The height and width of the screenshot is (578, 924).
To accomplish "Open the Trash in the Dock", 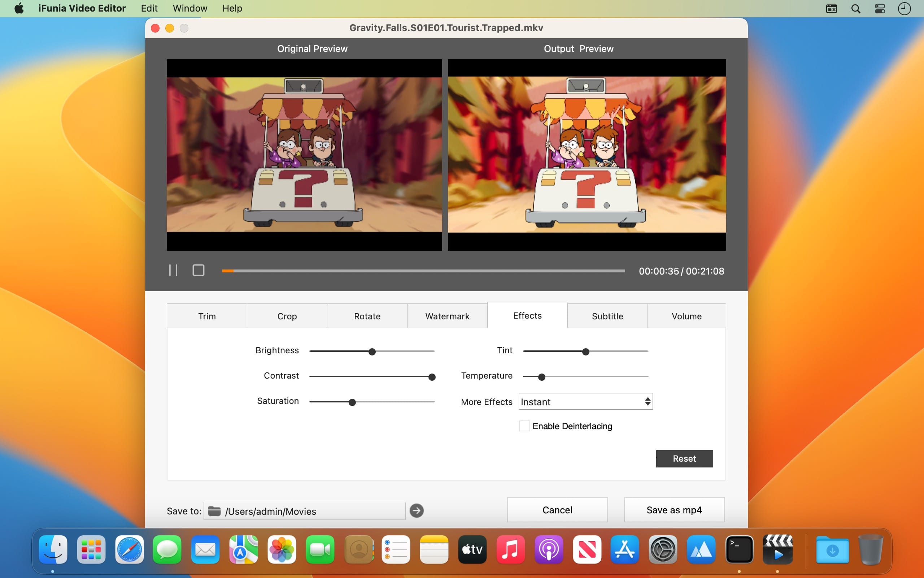I will tap(871, 549).
